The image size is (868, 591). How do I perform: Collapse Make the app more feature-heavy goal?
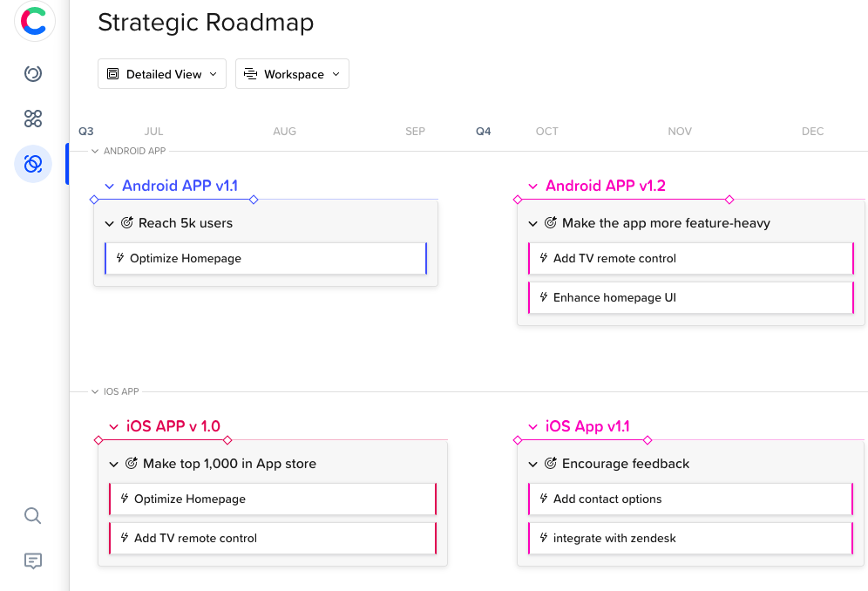(533, 223)
